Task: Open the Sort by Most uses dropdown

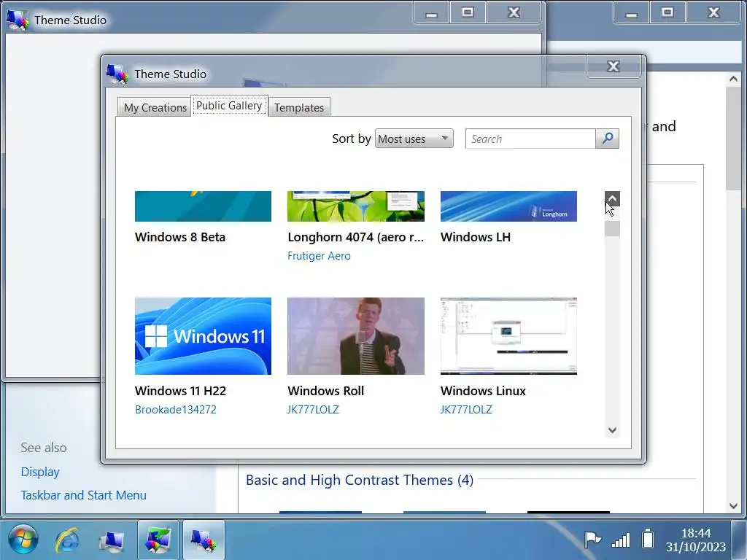Action: coord(414,139)
